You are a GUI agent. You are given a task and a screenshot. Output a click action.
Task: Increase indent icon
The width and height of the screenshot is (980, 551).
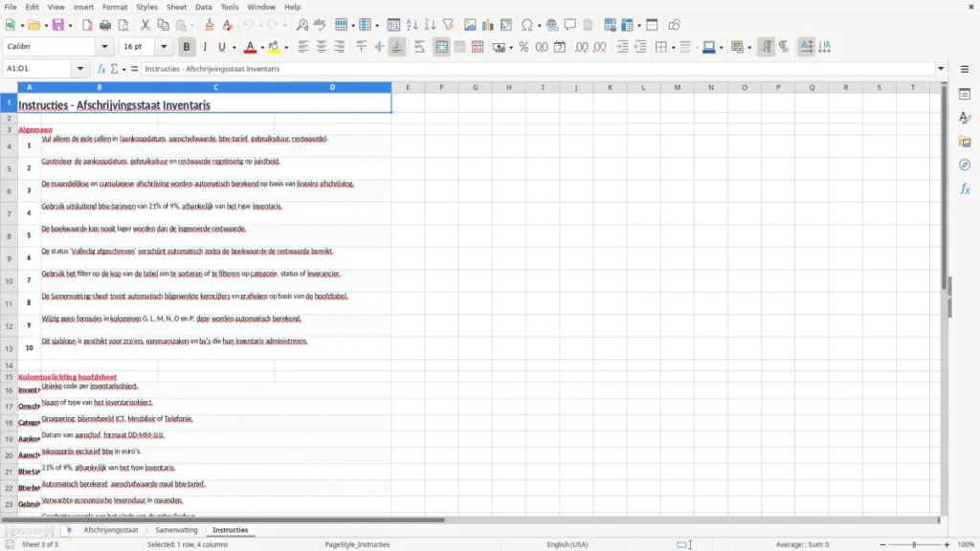622,47
